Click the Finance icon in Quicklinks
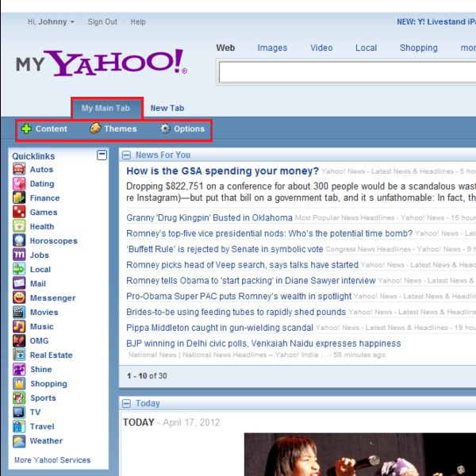This screenshot has width=476, height=476. [x=19, y=198]
